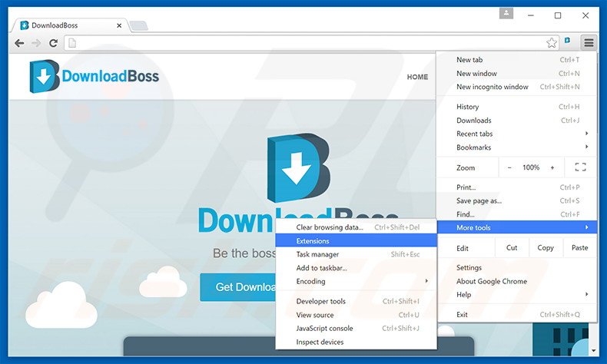This screenshot has width=607, height=364.
Task: Open About Google Chrome
Action: point(517,281)
